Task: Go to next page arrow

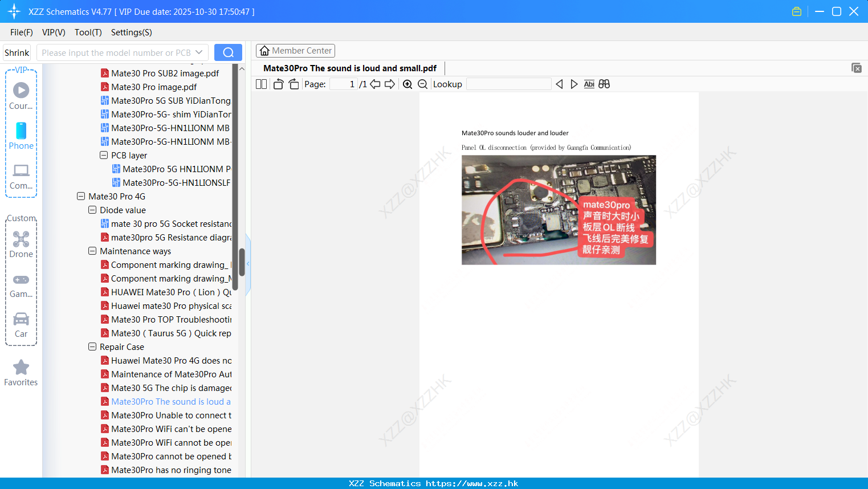Action: pyautogui.click(x=390, y=84)
